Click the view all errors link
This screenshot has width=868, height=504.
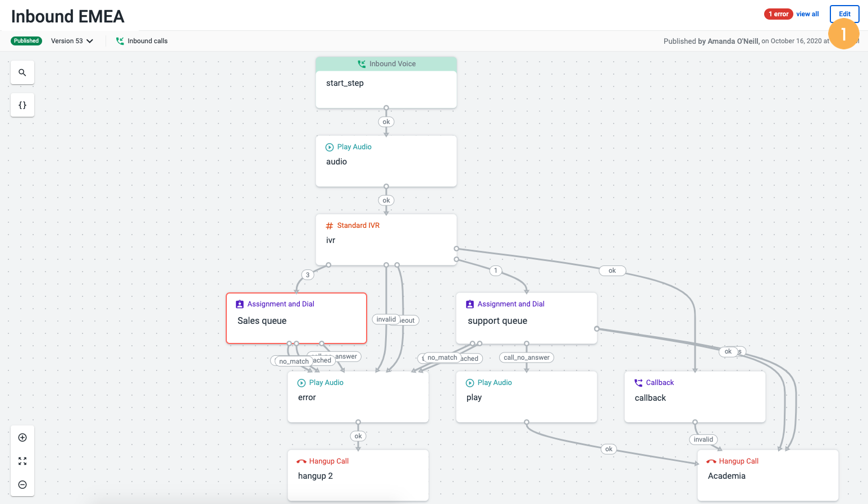pos(807,14)
